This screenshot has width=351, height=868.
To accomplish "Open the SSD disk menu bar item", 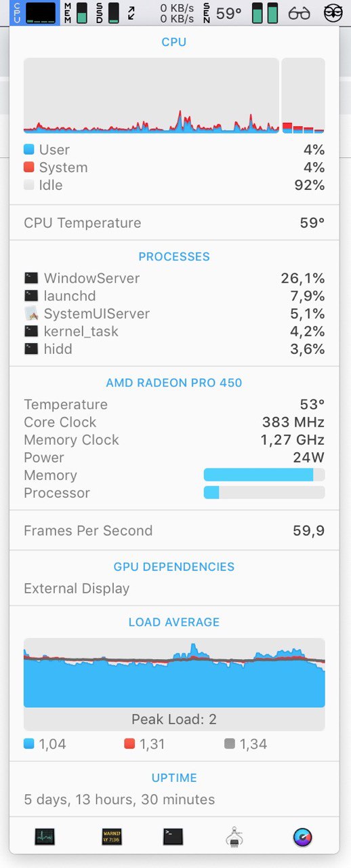I will [107, 13].
